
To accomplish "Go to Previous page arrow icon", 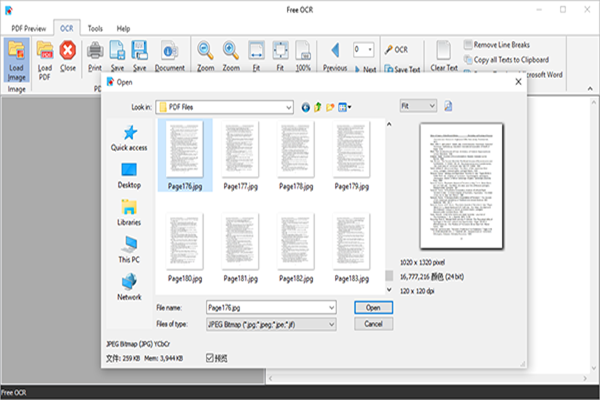I will click(x=335, y=52).
